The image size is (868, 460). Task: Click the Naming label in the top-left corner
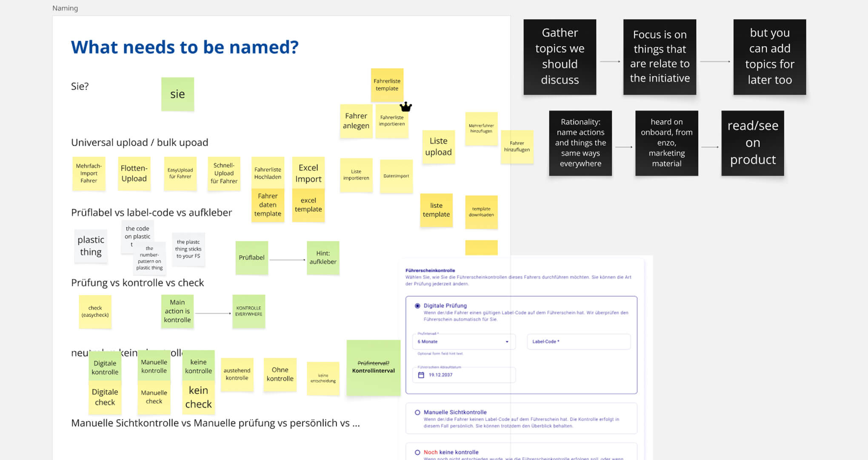(65, 8)
